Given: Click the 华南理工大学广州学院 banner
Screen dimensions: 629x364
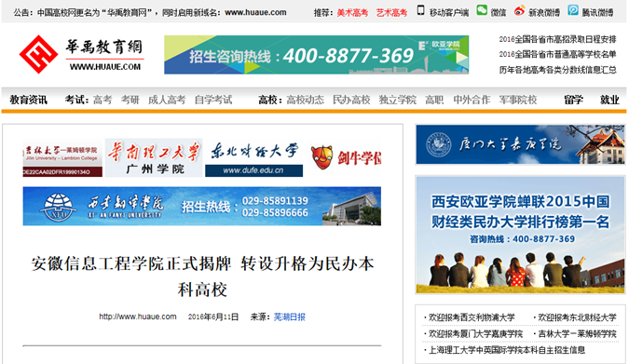Looking at the screenshot, I should (x=154, y=157).
